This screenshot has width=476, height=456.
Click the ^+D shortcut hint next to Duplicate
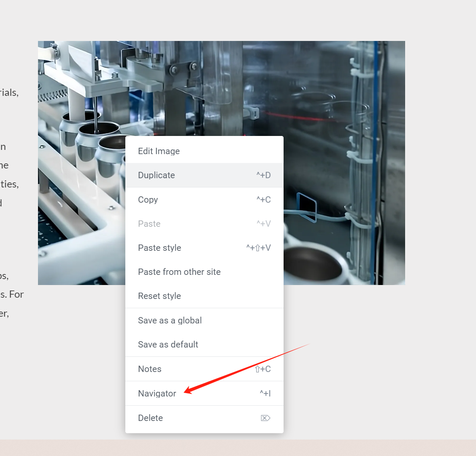coord(263,175)
